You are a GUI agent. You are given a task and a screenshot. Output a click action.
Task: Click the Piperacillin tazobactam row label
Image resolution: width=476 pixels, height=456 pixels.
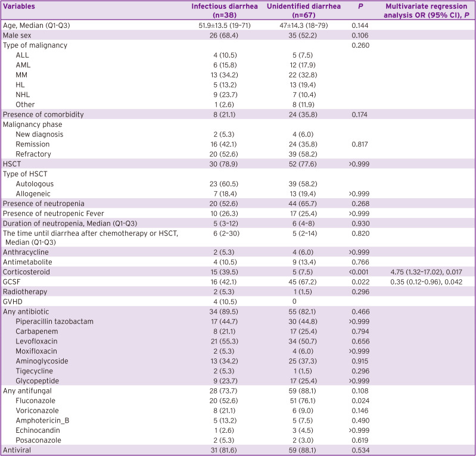(54, 321)
